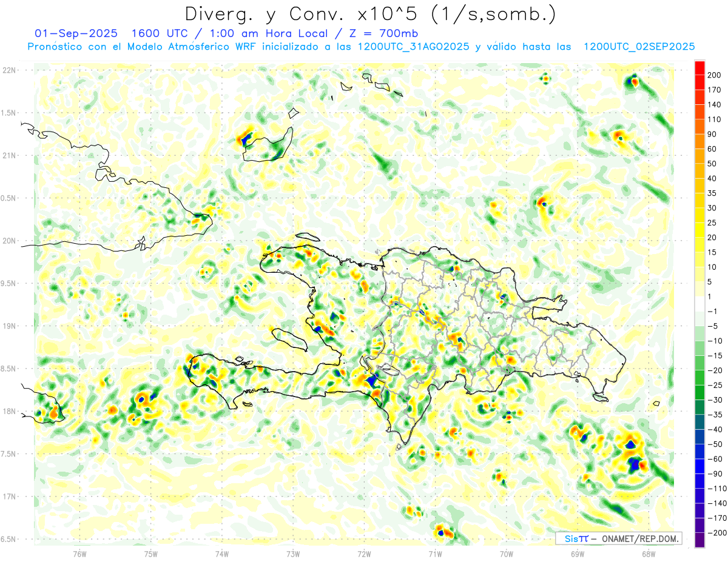Click the '20N' latitude label
Viewport: 728px width, 562px height.
[10, 241]
